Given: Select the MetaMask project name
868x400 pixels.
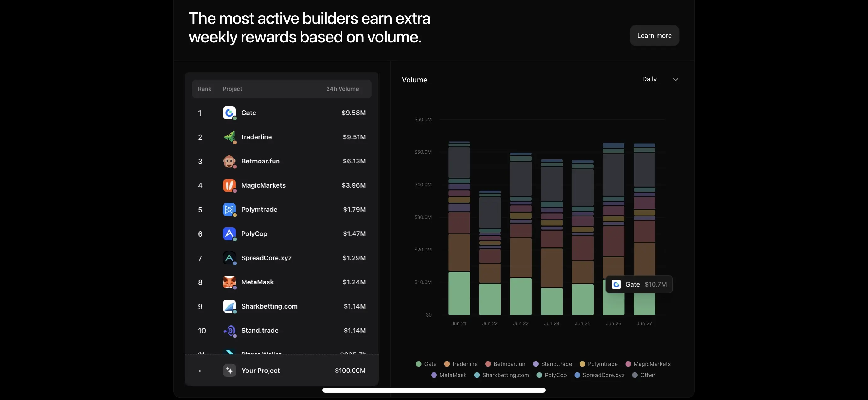Looking at the screenshot, I should [x=257, y=282].
